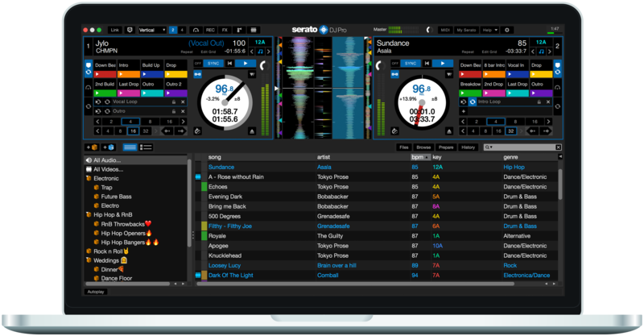Click the add crate icon
644x336 pixels.
pos(93,147)
